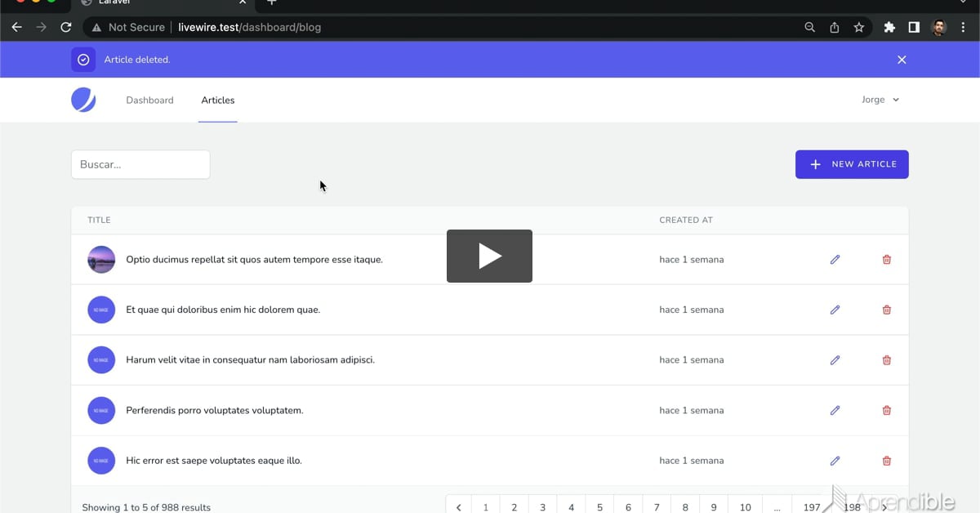Click the New Article button
This screenshot has height=513, width=980.
pos(852,164)
